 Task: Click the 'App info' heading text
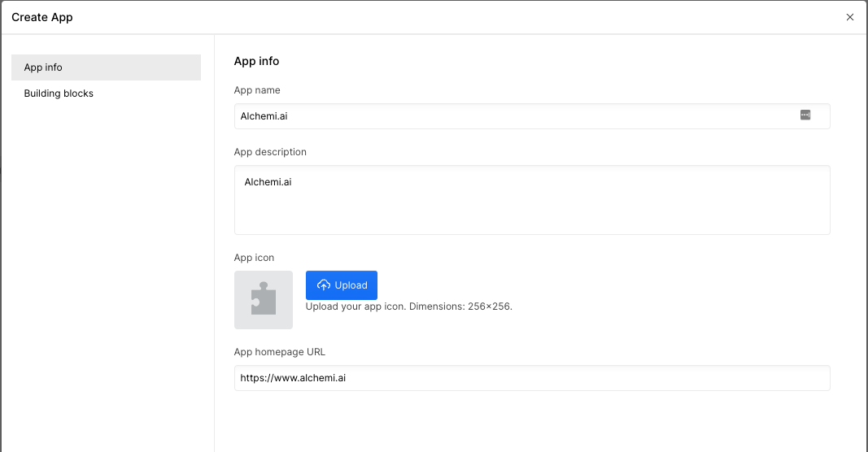point(256,62)
